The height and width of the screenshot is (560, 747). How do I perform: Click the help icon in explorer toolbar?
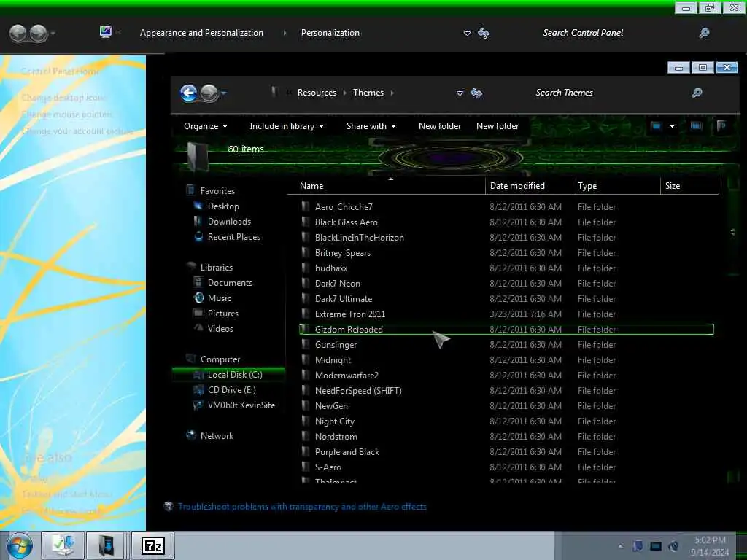721,126
